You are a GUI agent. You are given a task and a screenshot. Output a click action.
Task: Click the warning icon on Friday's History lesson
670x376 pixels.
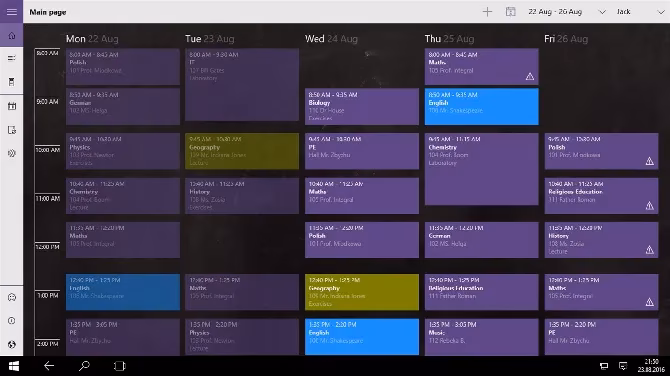[x=649, y=250]
